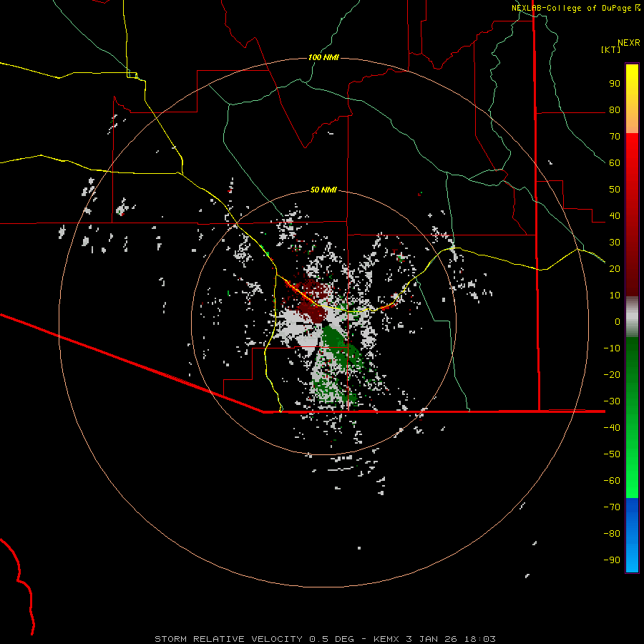Image resolution: width=644 pixels, height=644 pixels.
Task: Click the -50 value on the velocity scale
Action: point(612,454)
